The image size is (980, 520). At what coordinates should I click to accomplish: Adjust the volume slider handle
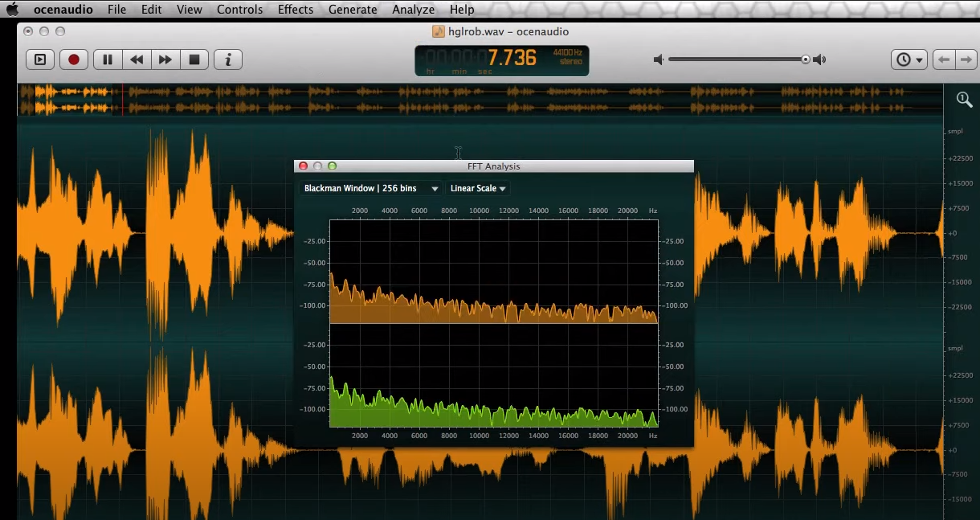(x=806, y=59)
